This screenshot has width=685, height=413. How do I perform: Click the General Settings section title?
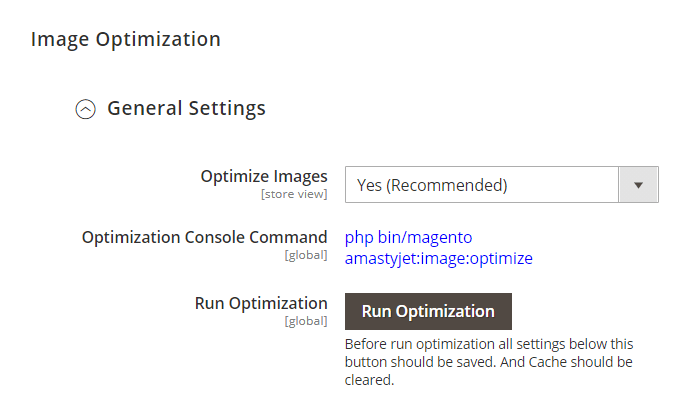[x=186, y=108]
